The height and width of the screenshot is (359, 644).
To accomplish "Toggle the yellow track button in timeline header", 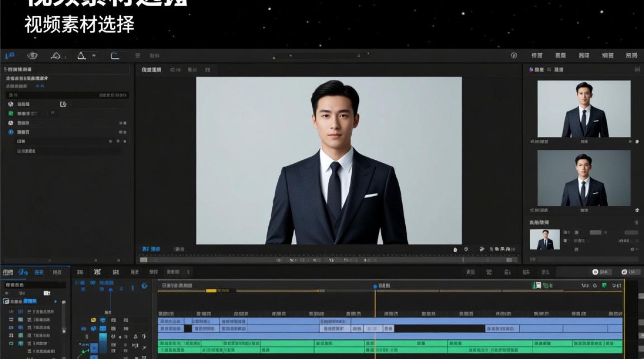I will [93, 320].
